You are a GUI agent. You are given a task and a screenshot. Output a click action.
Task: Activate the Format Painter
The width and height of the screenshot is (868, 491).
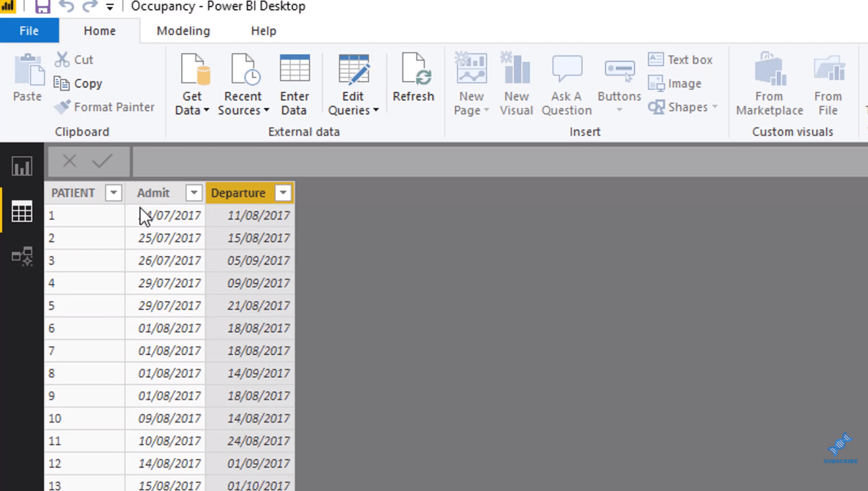pos(105,107)
